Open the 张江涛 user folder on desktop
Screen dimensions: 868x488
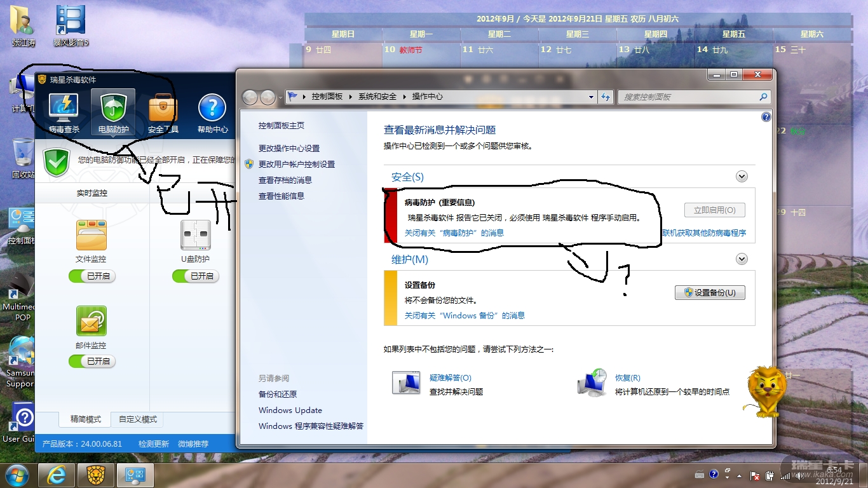tap(24, 25)
